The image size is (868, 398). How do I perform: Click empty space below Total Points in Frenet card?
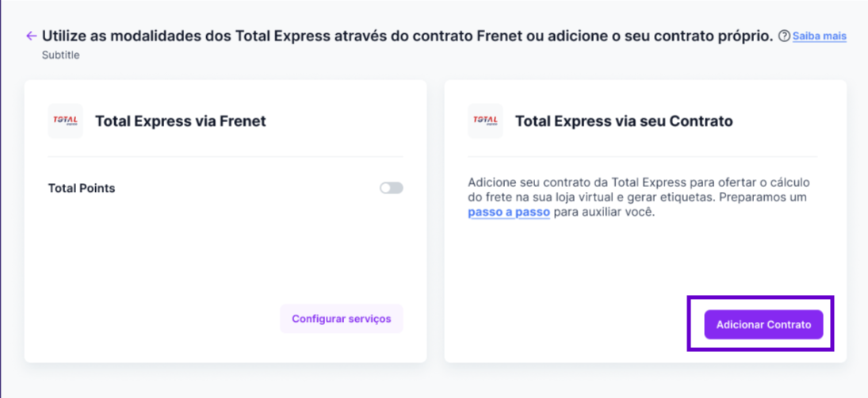225,249
